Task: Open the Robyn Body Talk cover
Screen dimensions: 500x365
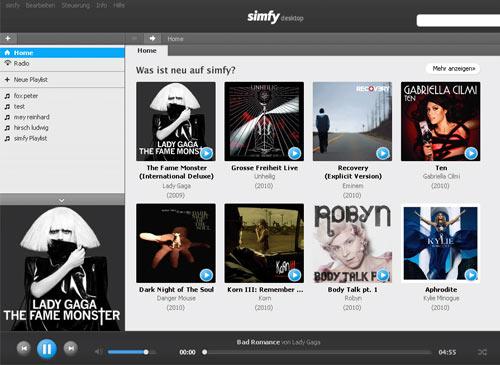Action: pos(352,243)
